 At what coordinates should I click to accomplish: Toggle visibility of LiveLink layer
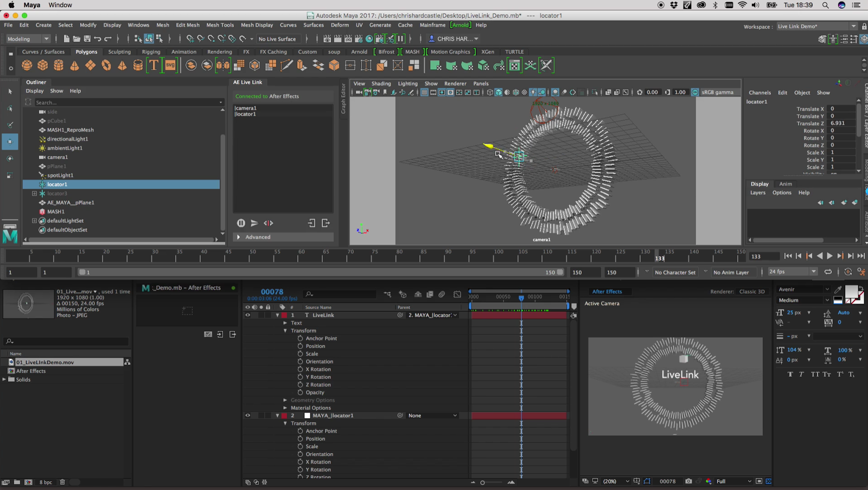point(248,315)
